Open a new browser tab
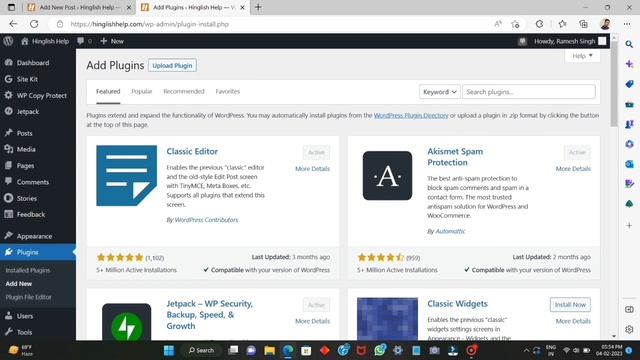Image resolution: width=640 pixels, height=360 pixels. click(258, 7)
